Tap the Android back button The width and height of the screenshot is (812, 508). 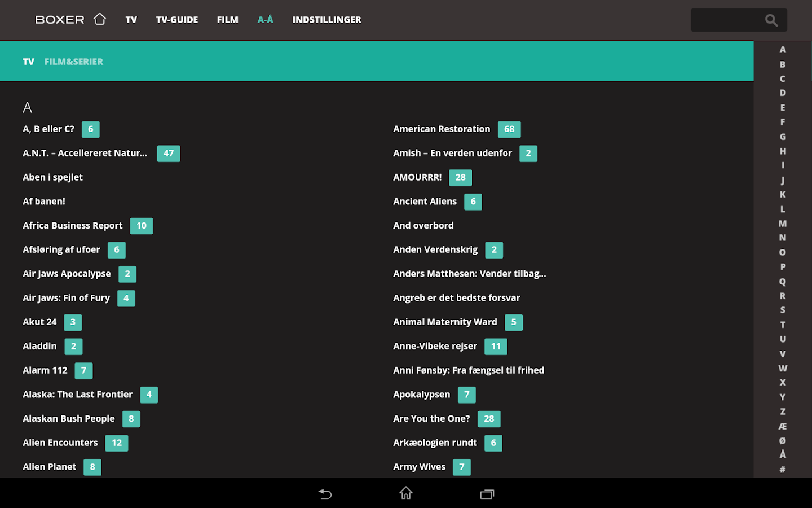(325, 494)
